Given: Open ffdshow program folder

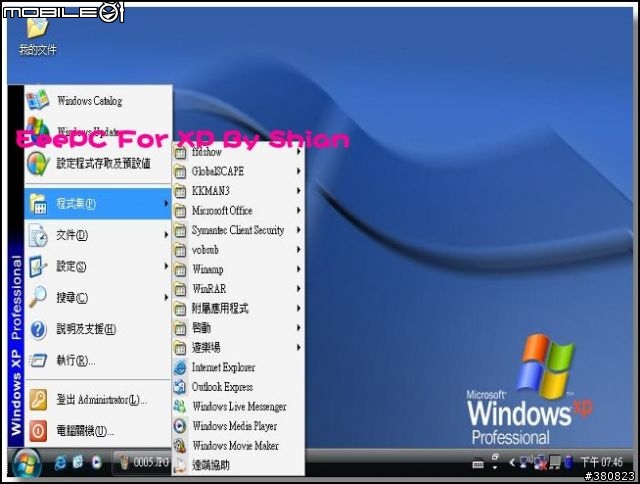Looking at the screenshot, I should 238,152.
